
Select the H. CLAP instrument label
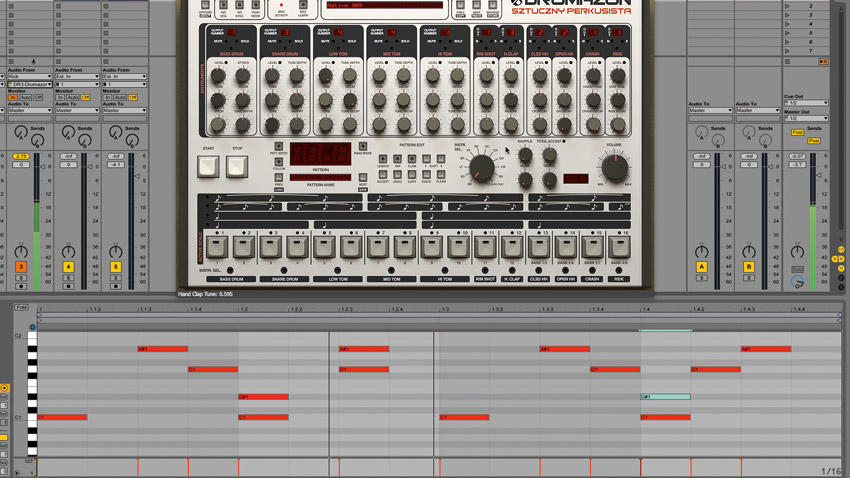(512, 279)
